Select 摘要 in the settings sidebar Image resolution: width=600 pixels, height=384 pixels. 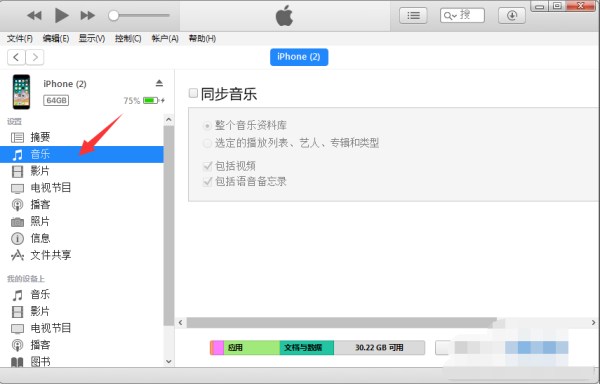click(x=82, y=137)
